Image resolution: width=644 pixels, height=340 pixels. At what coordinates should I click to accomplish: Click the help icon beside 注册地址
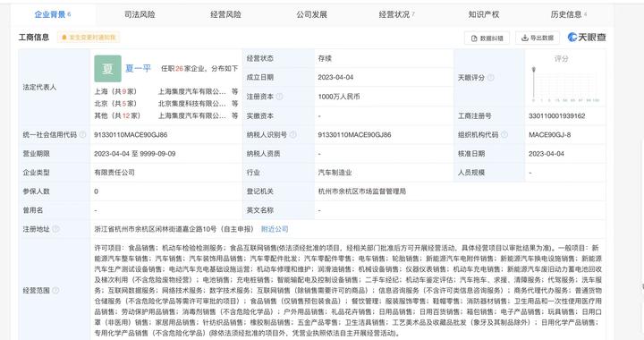click(x=55, y=229)
